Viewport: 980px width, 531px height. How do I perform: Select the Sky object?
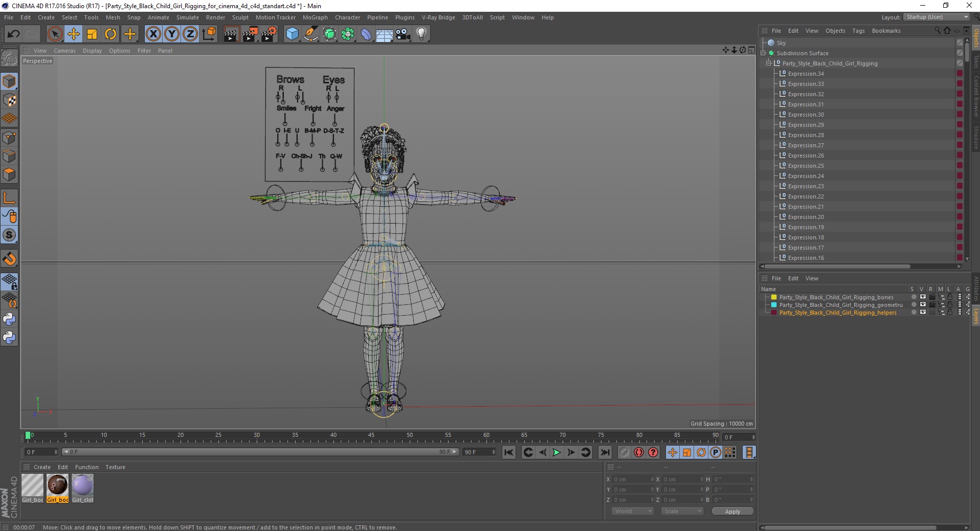click(x=781, y=43)
